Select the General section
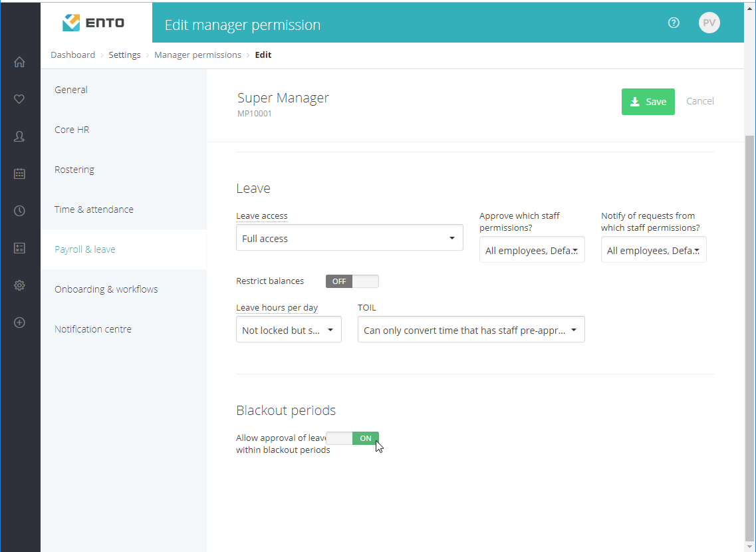 124,90
